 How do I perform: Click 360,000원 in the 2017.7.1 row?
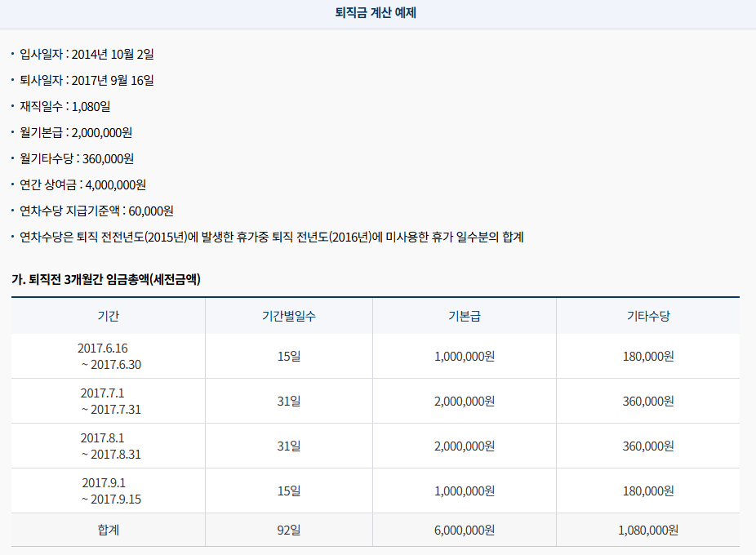click(x=648, y=402)
